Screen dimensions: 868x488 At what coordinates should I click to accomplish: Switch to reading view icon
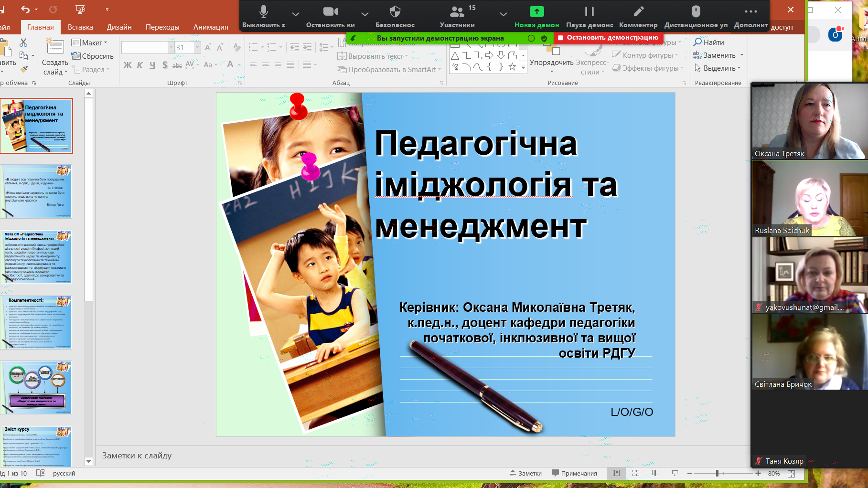[x=655, y=473]
